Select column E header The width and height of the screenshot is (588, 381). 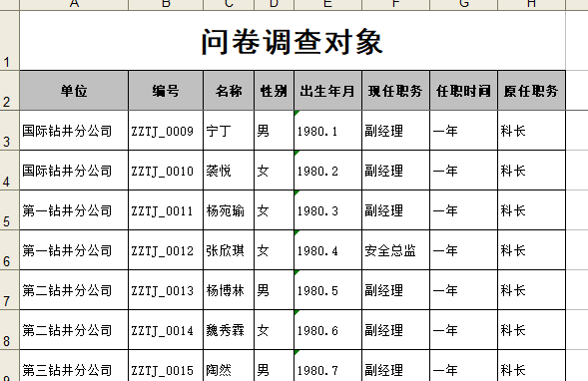click(x=327, y=5)
